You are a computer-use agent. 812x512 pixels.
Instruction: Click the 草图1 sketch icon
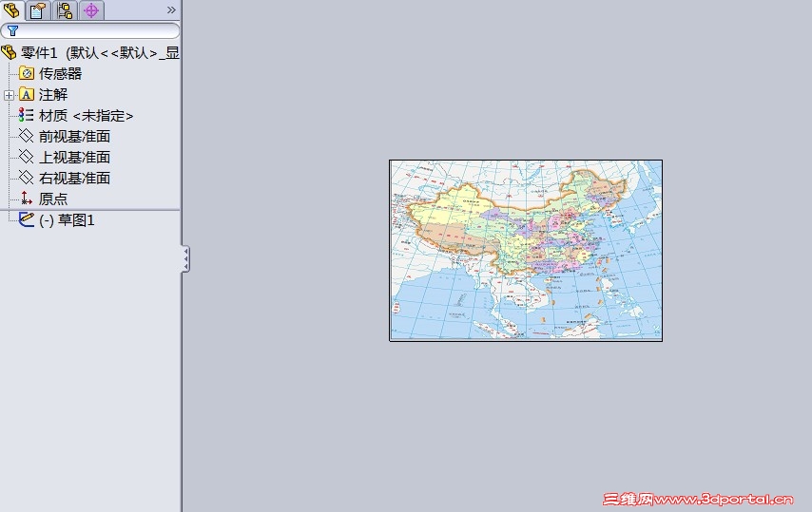pyautogui.click(x=26, y=218)
